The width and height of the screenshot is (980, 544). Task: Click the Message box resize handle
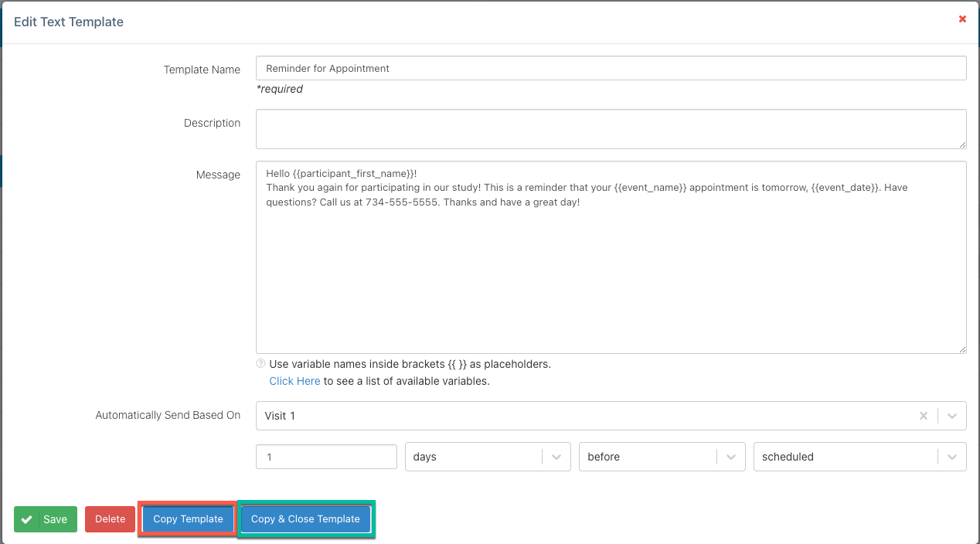[961, 349]
